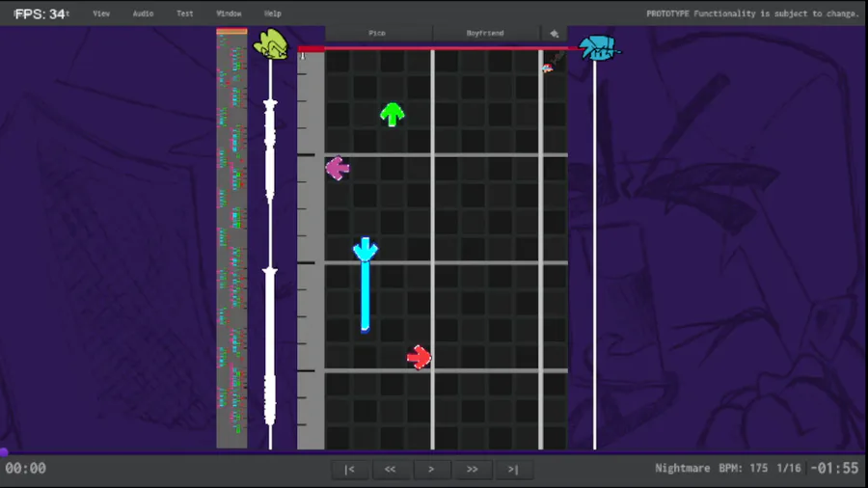Click Pico's green health icon
The height and width of the screenshot is (488, 868).
(x=271, y=43)
